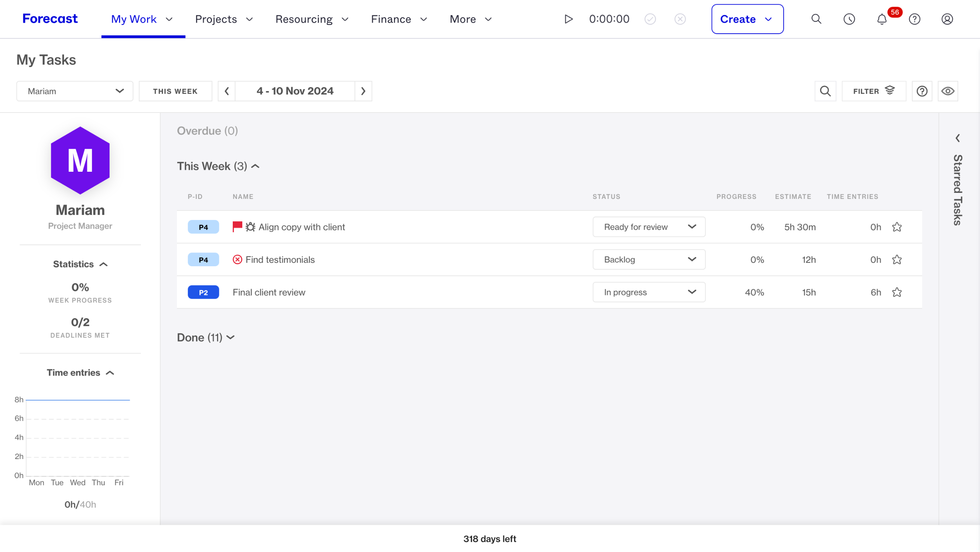Star the Align copy with client task
Screen dimensions: 980x552
(897, 227)
